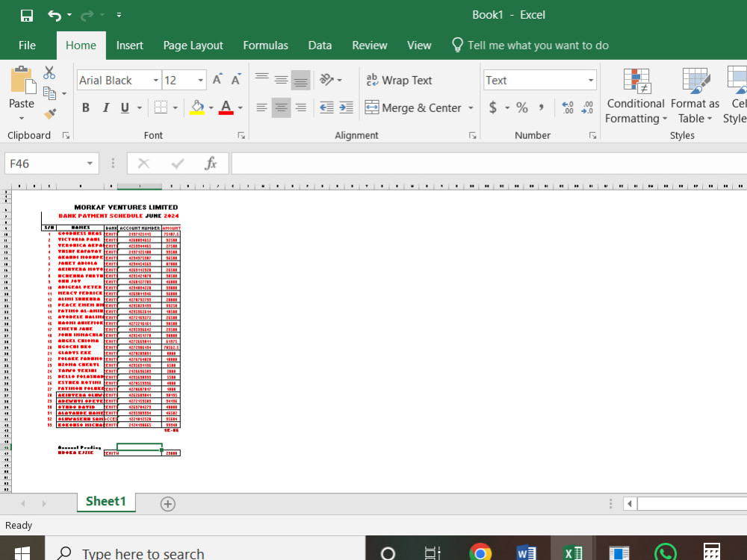Screen dimensions: 747x560
Task: Click Decrease Indent icon
Action: pyautogui.click(x=326, y=108)
